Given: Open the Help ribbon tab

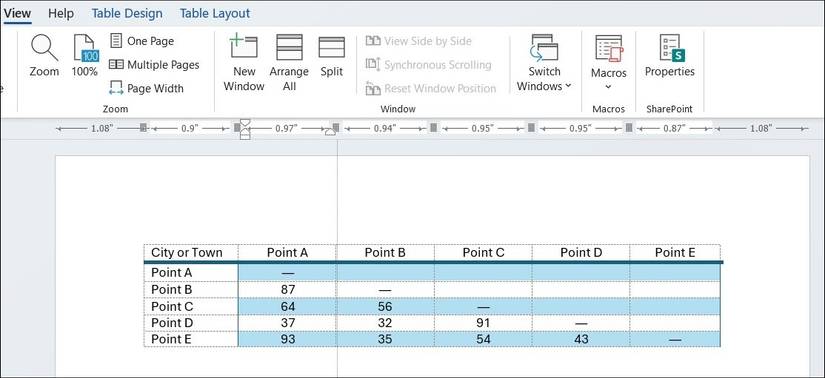Looking at the screenshot, I should [x=61, y=13].
